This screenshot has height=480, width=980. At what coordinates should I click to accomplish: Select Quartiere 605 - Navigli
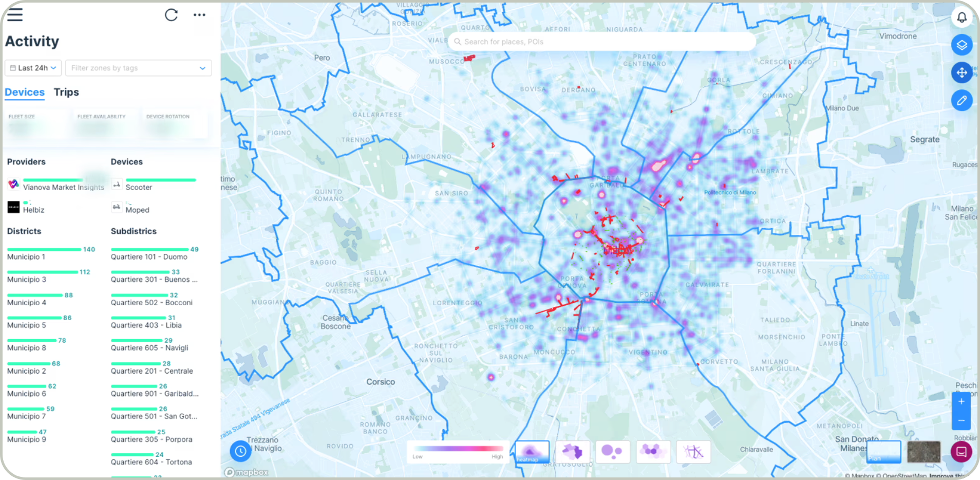(150, 344)
